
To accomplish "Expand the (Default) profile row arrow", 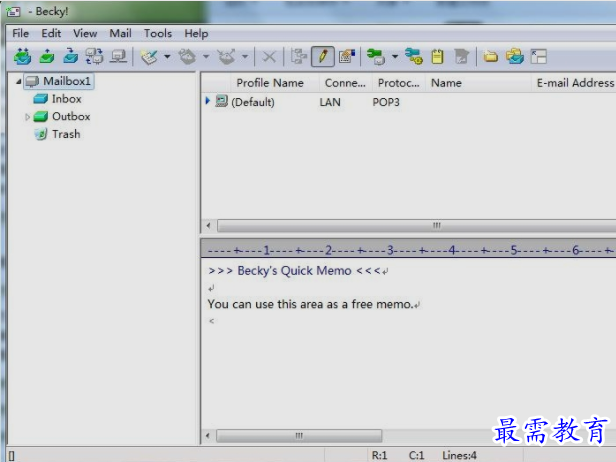I will pyautogui.click(x=208, y=101).
